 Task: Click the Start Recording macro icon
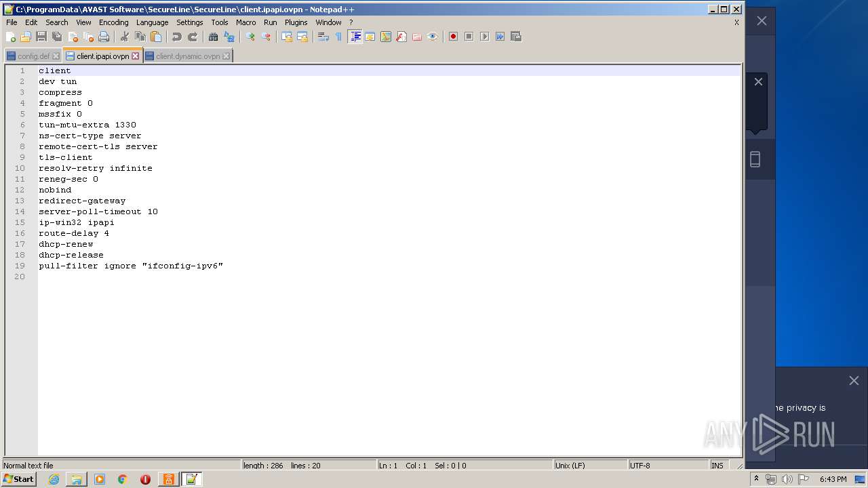point(453,37)
